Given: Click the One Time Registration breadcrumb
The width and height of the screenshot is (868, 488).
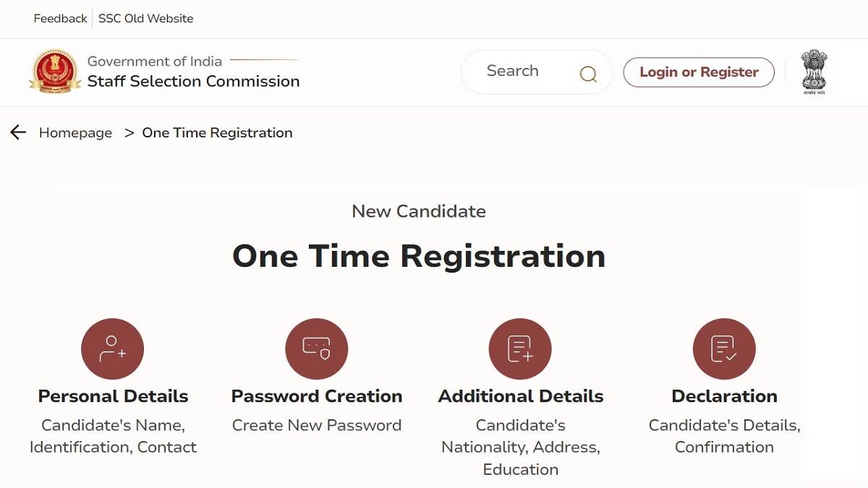Looking at the screenshot, I should 217,133.
